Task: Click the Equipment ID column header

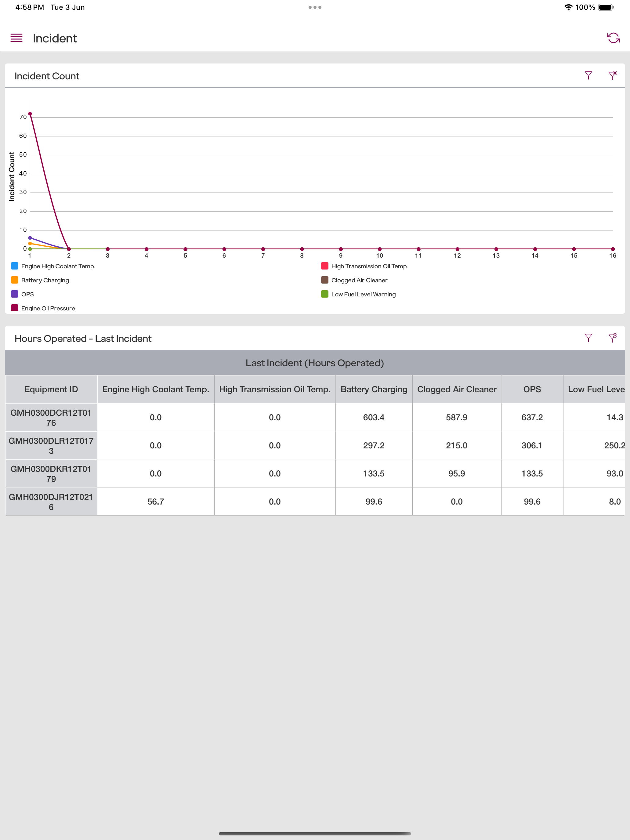Action: [x=51, y=389]
